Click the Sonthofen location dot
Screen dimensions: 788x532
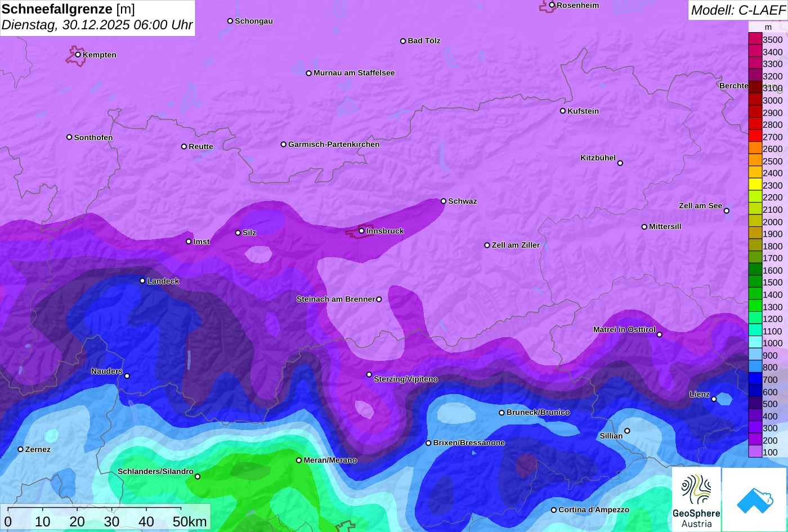click(x=69, y=137)
